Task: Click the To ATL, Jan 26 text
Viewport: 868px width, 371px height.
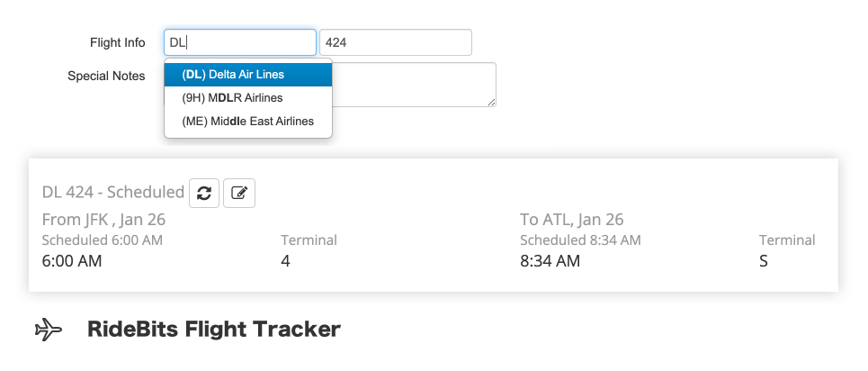Action: (572, 220)
